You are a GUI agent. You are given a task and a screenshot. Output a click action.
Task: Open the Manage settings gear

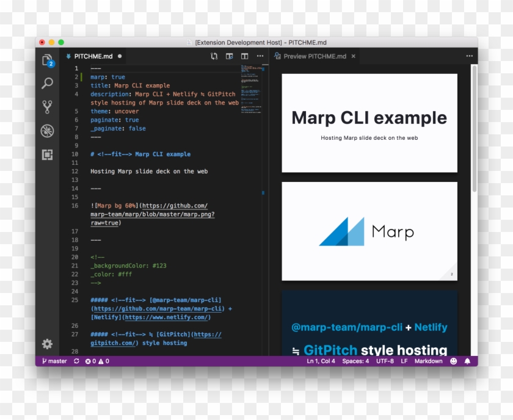coord(47,344)
